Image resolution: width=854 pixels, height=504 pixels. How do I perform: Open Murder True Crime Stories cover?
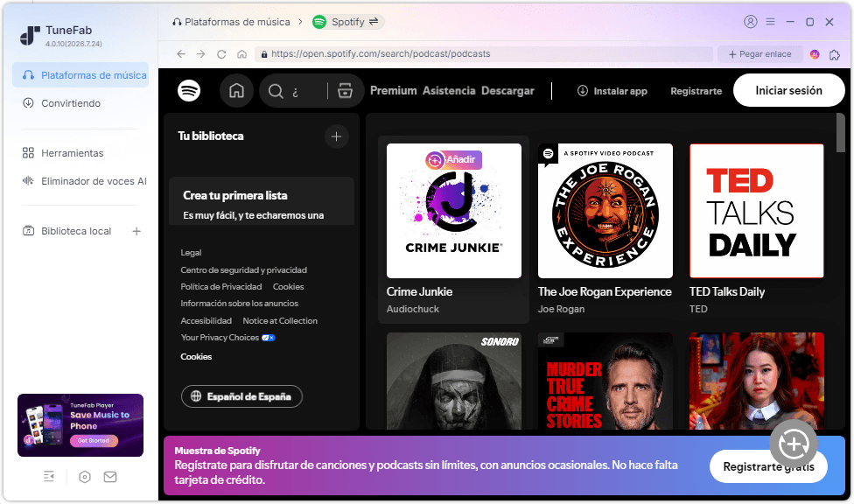coord(605,381)
